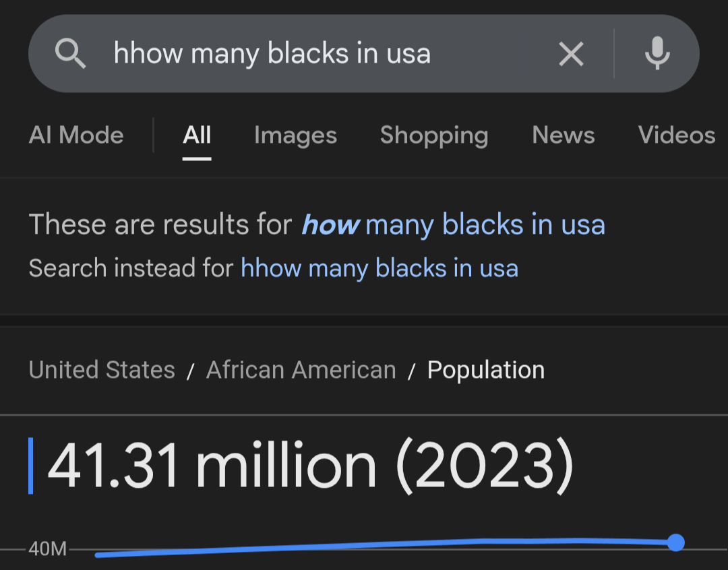Switch to AI Mode
728x570 pixels.
pyautogui.click(x=76, y=135)
